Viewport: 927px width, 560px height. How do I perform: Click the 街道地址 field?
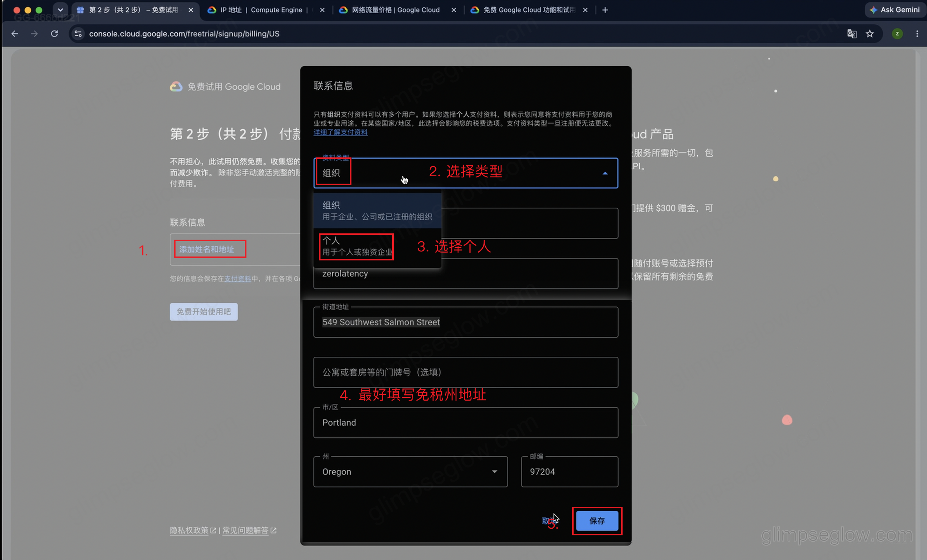(x=465, y=322)
